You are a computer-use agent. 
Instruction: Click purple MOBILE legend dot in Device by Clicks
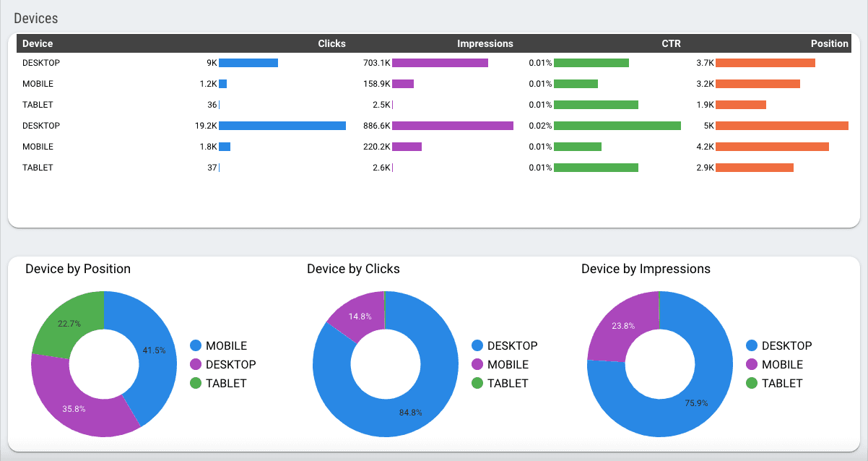tap(477, 365)
